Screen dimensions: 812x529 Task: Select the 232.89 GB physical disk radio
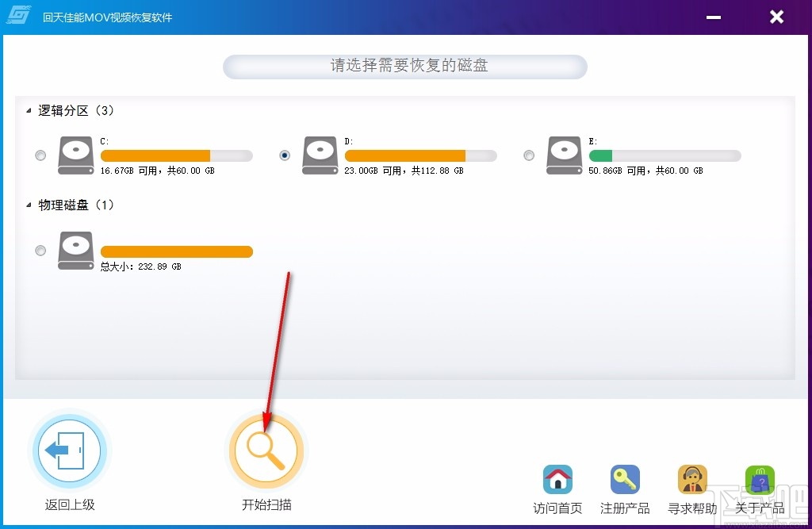[40, 251]
